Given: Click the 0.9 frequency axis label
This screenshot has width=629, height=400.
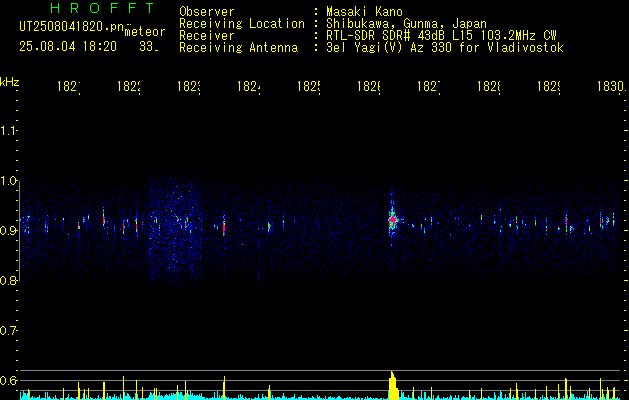Looking at the screenshot, I should [9, 230].
